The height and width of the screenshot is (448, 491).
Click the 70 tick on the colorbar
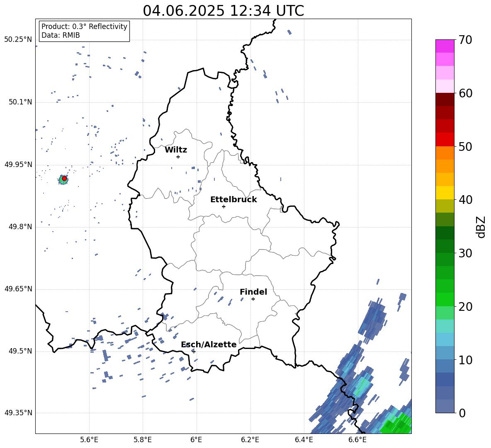[465, 40]
